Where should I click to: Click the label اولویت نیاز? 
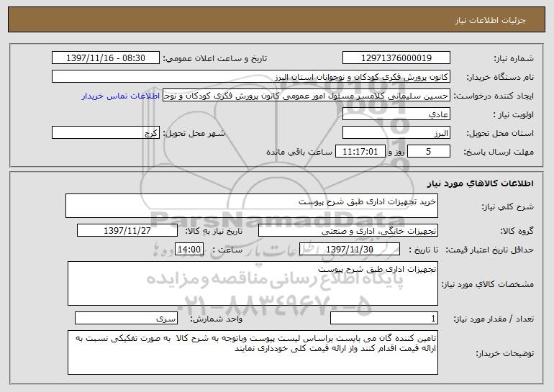[514, 114]
